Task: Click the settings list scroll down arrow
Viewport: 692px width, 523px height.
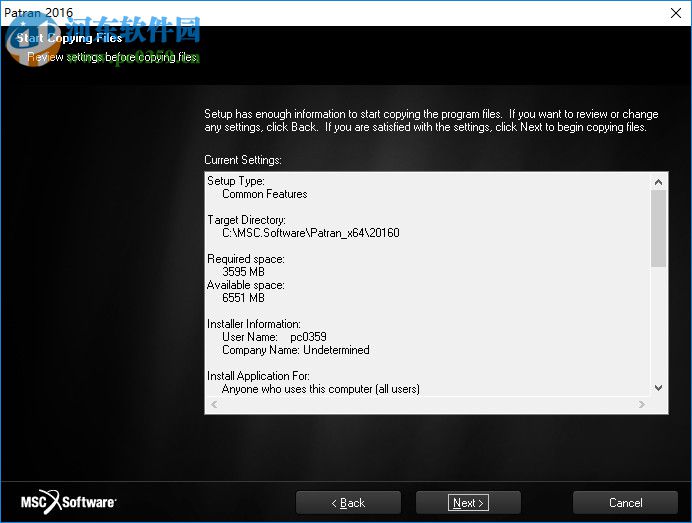Action: coord(658,388)
